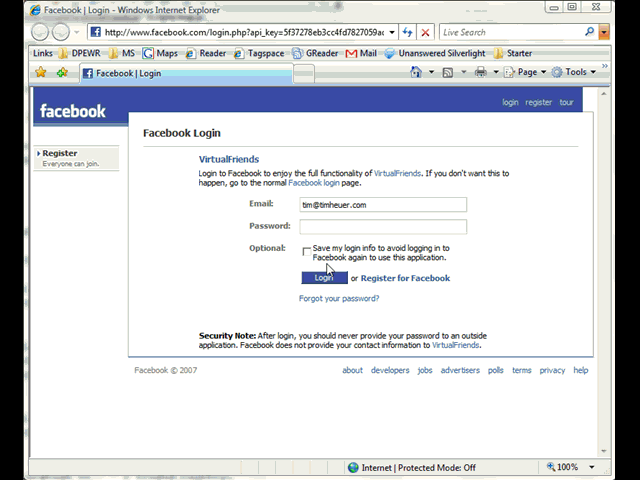
Task: Open the Reader favorite link
Action: pos(206,53)
